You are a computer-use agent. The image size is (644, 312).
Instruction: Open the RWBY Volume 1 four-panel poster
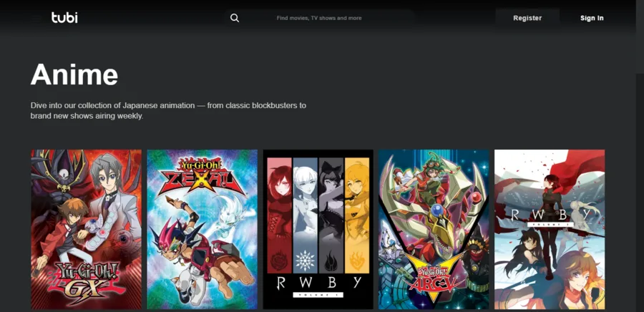[318, 229]
